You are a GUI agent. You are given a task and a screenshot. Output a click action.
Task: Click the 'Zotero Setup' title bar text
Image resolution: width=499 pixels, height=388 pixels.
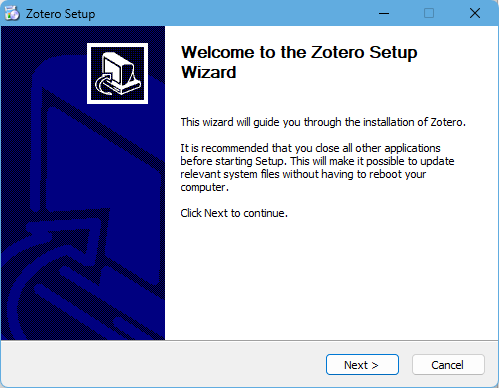[61, 14]
